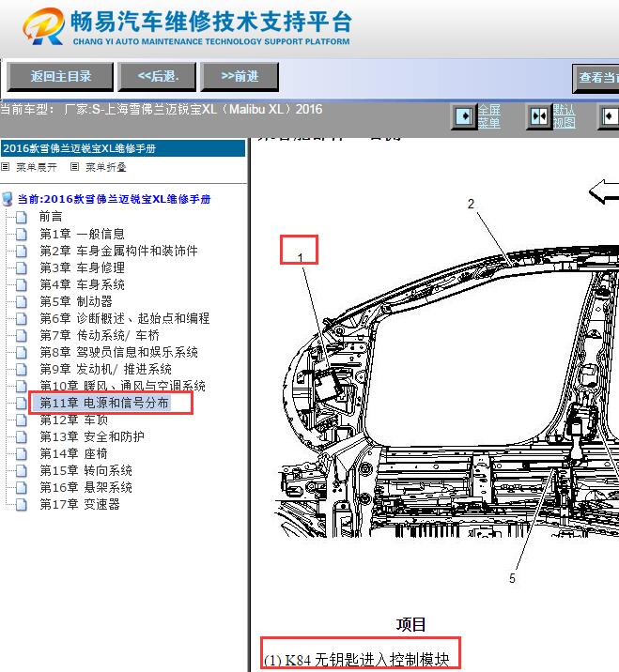Click the page icon next to 第9章

point(22,370)
